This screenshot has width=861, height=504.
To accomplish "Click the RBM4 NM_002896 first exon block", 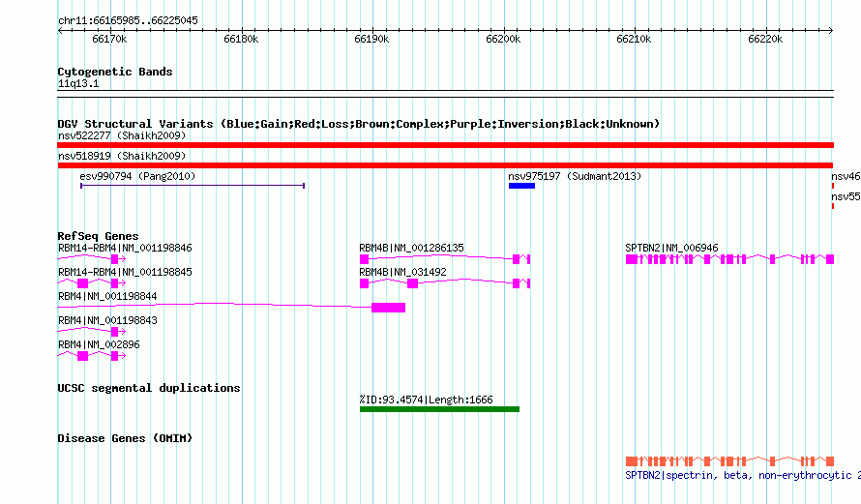I will (x=82, y=356).
